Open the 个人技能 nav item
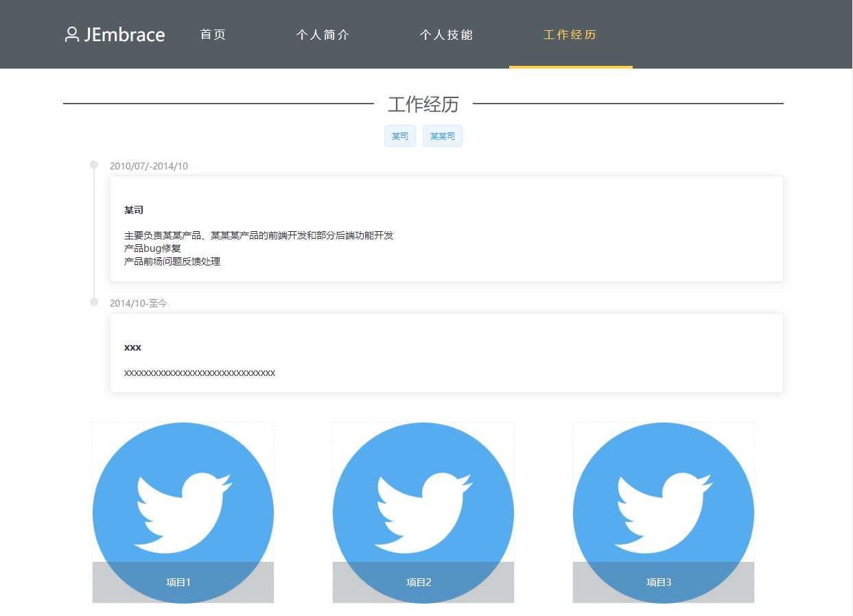This screenshot has height=616, width=853. click(x=447, y=34)
